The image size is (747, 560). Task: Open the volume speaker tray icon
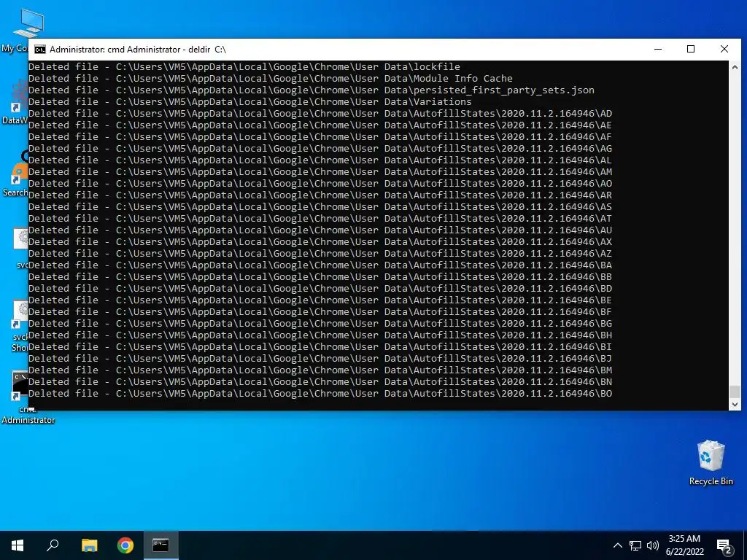point(653,545)
